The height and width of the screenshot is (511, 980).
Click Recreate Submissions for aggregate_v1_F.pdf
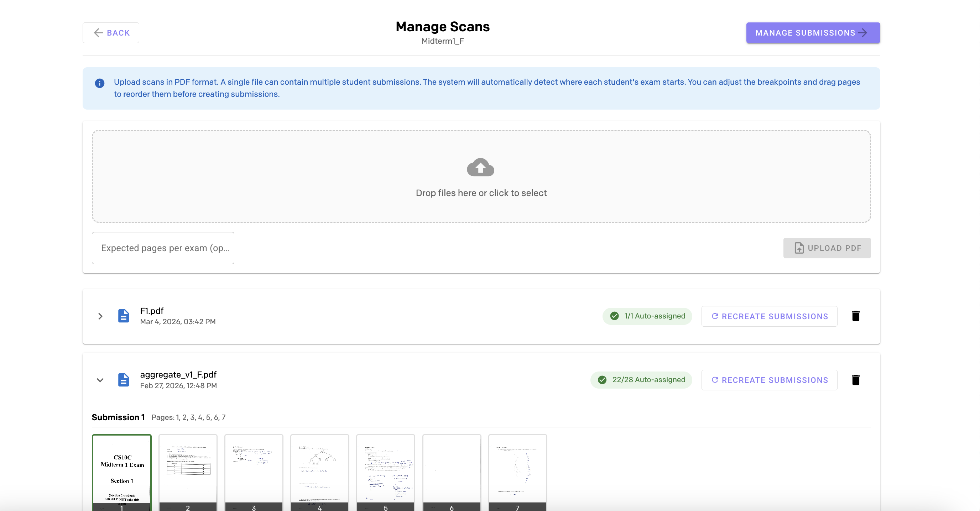click(x=769, y=380)
